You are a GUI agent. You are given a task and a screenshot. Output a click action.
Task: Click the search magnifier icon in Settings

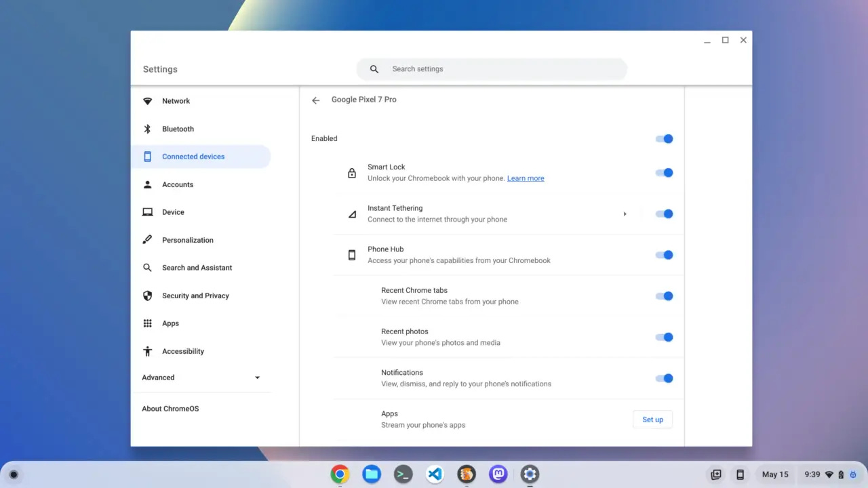(x=374, y=69)
